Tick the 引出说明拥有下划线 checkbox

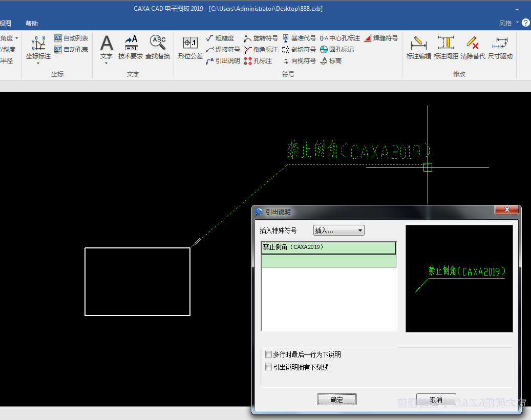[269, 367]
